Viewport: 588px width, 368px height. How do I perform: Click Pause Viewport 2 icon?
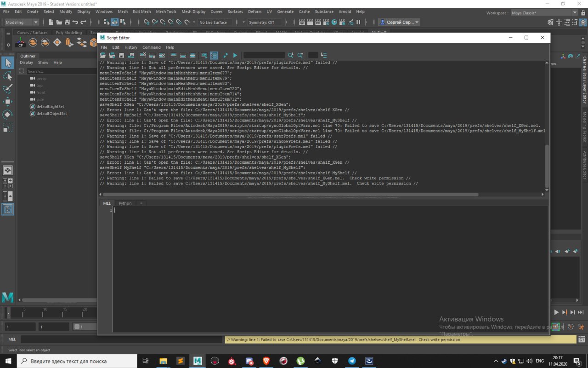tap(359, 22)
